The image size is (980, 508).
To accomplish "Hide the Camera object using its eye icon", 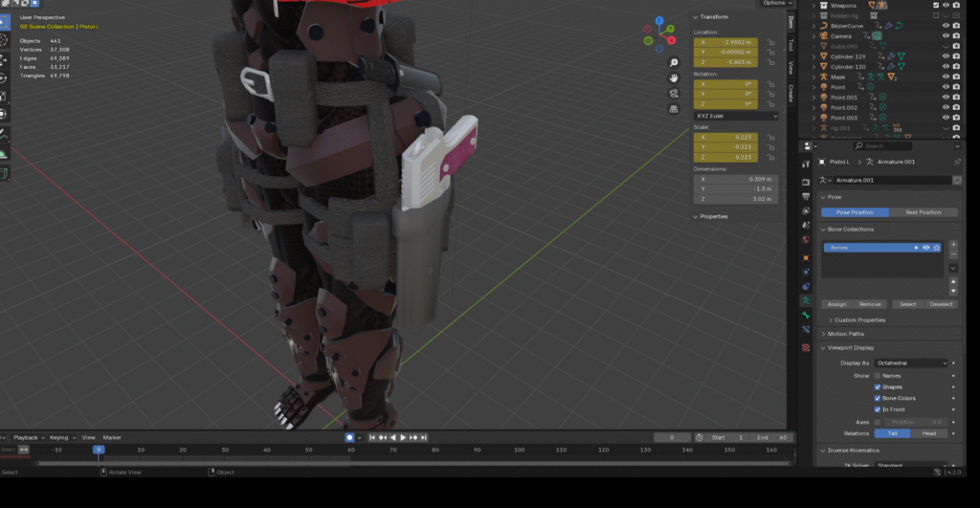I will coord(946,34).
